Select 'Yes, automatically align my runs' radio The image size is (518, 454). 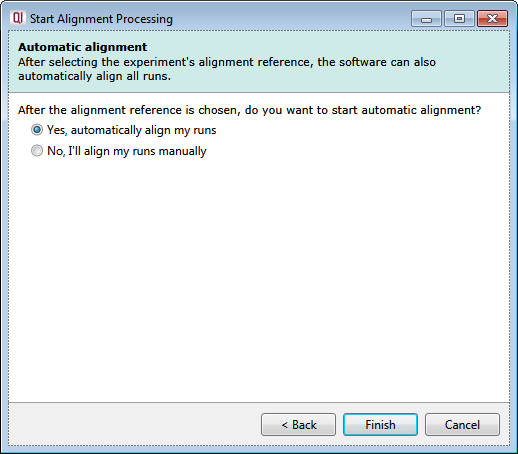click(x=124, y=130)
